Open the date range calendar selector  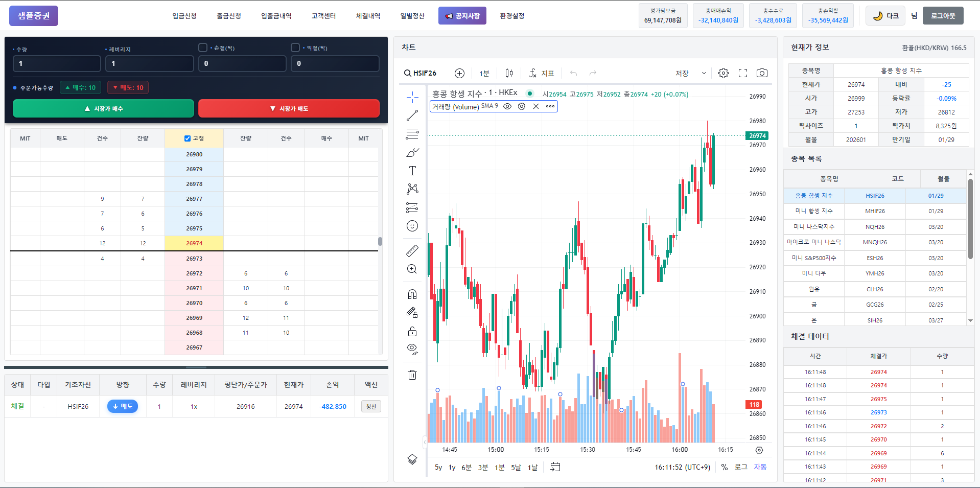pyautogui.click(x=555, y=467)
